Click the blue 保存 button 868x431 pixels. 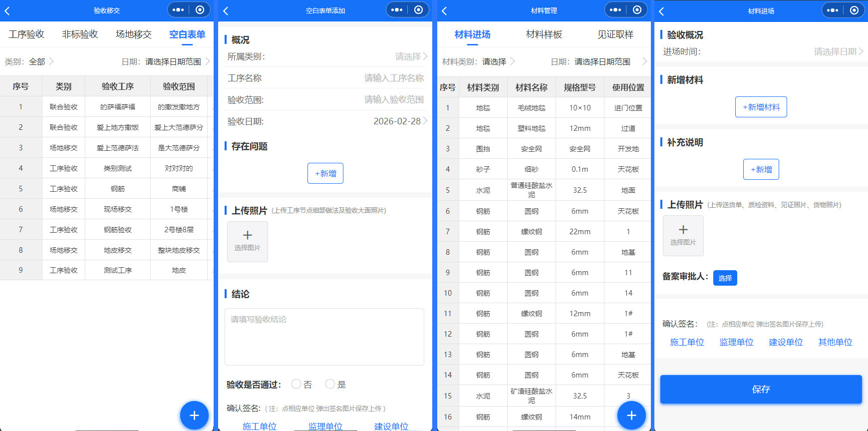pos(761,389)
